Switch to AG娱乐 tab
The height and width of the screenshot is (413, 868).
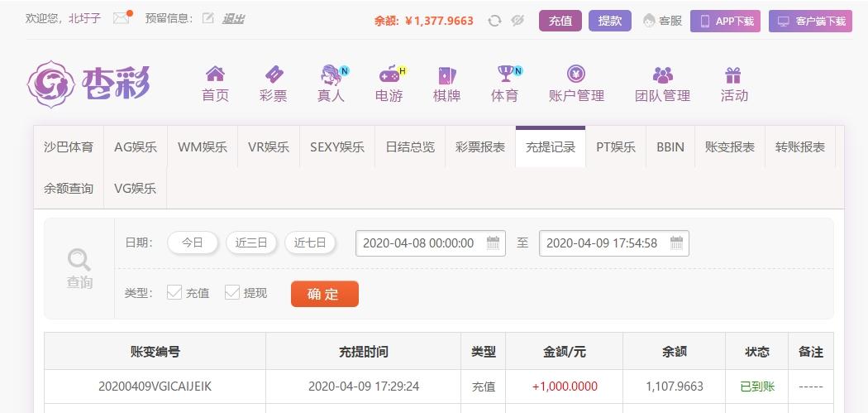pyautogui.click(x=136, y=146)
